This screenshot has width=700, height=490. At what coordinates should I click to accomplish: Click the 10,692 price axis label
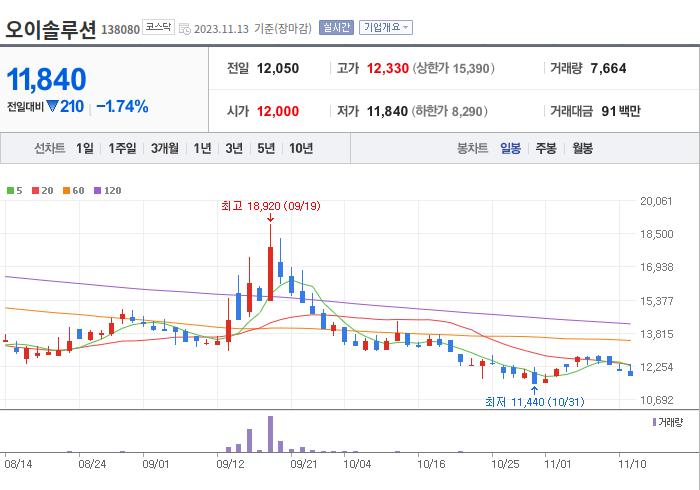click(x=656, y=400)
